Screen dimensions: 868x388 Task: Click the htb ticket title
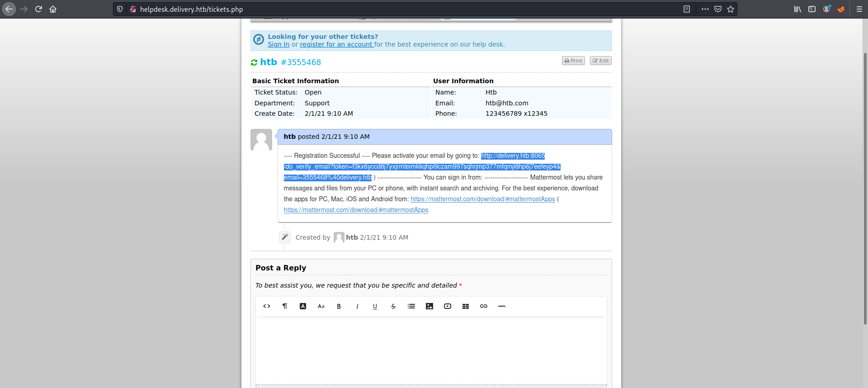coord(269,62)
